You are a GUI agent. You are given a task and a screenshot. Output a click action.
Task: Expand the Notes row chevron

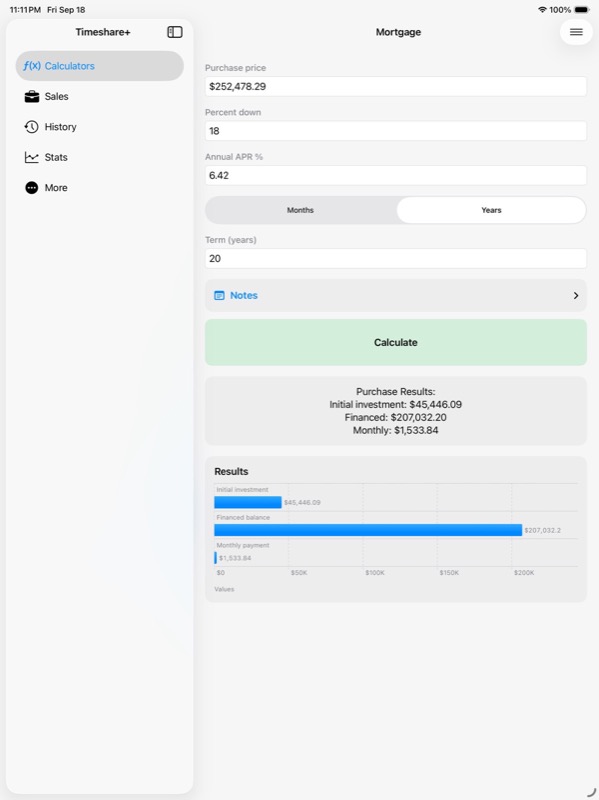576,295
